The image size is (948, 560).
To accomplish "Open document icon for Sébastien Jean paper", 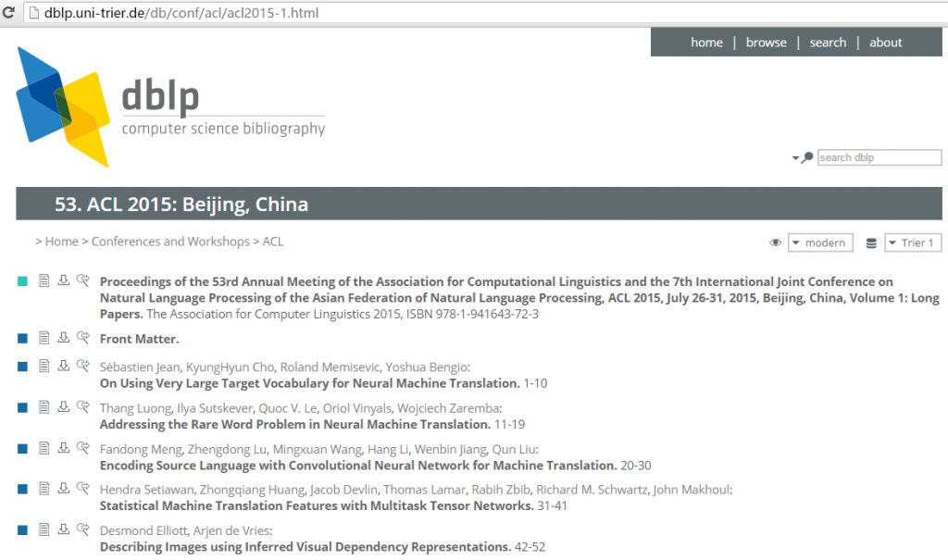I will pos(44,366).
